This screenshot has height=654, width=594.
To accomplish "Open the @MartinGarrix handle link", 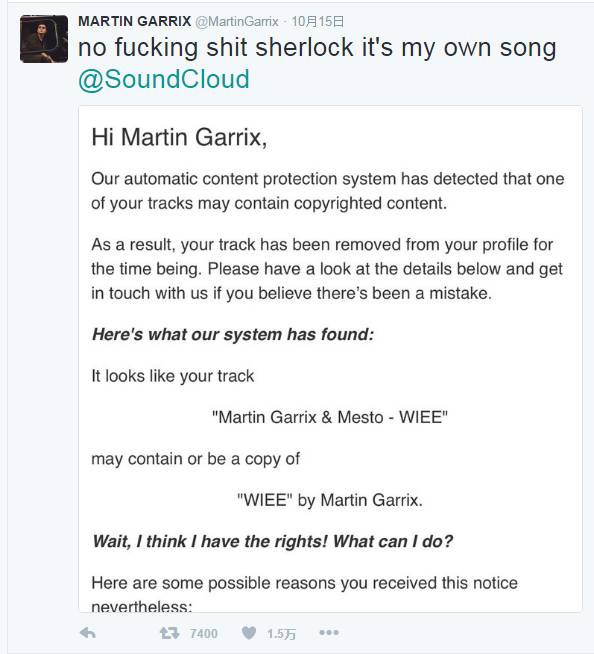I will pyautogui.click(x=237, y=21).
